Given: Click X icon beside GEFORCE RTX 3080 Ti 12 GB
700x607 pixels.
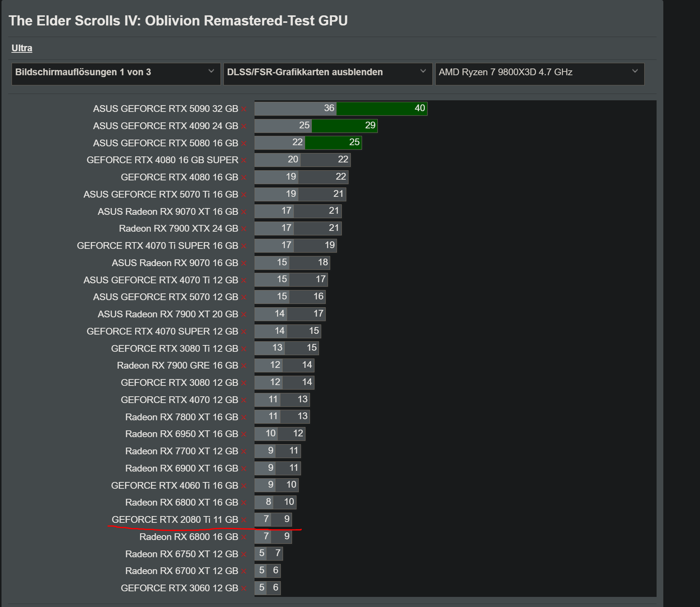Looking at the screenshot, I should tap(244, 349).
